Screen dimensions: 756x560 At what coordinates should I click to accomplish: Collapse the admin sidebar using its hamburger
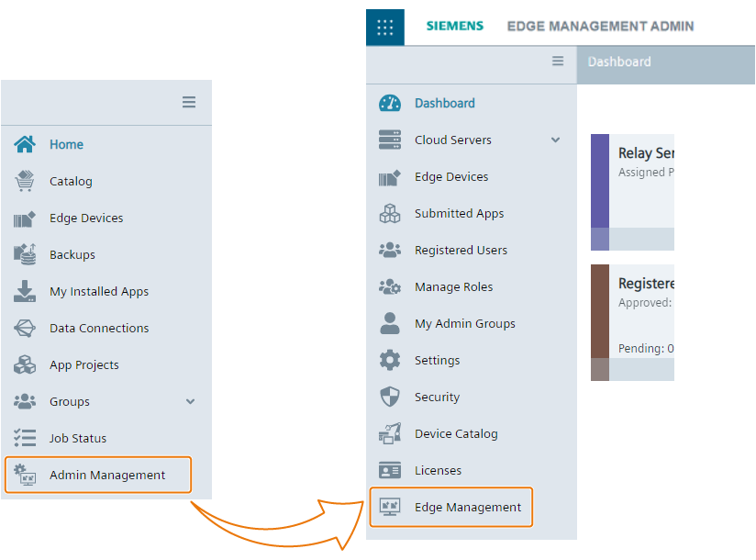pos(558,61)
